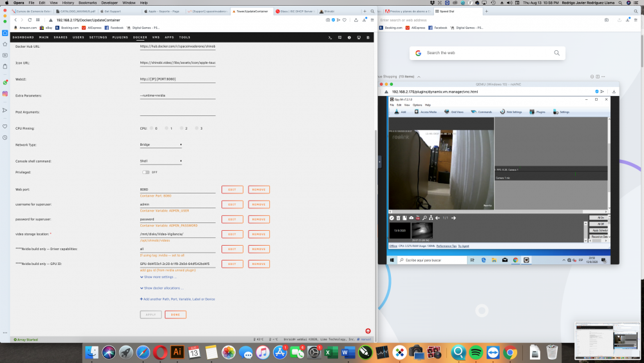Screen dimensions: 644x363
Task: Go to next media page arrow in iSpy
Action: (x=453, y=218)
